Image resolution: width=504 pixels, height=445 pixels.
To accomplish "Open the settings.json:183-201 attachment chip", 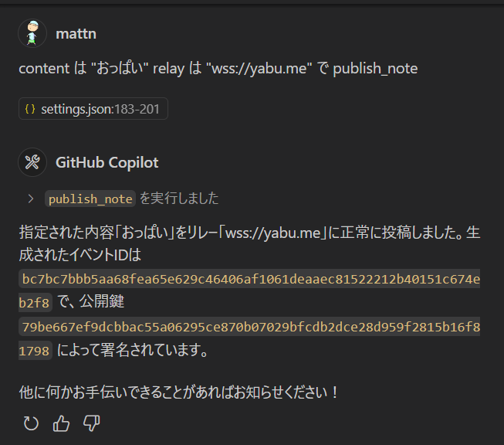I will click(x=93, y=109).
